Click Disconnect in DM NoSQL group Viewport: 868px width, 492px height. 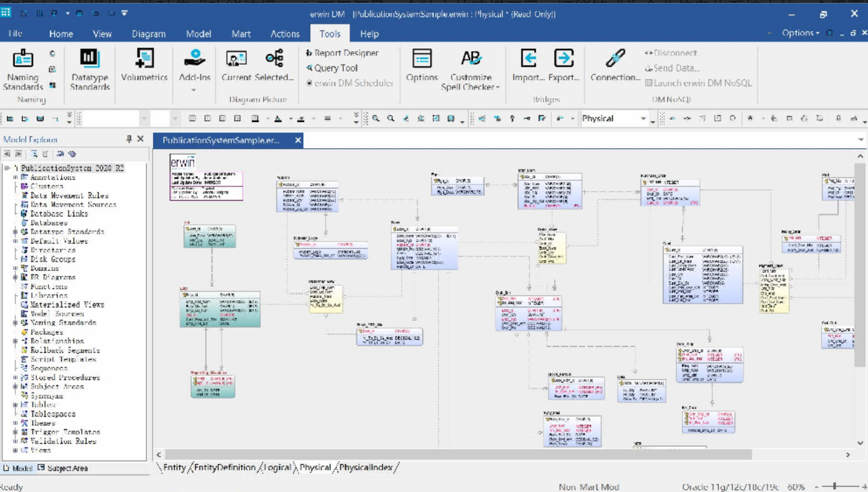pyautogui.click(x=670, y=53)
